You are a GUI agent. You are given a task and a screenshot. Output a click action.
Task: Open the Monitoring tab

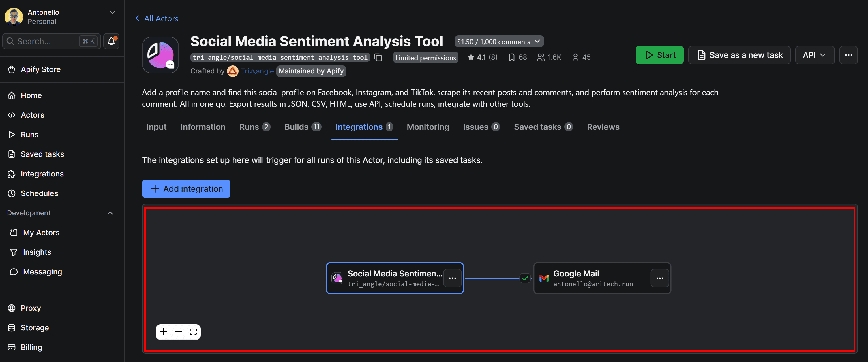[428, 127]
